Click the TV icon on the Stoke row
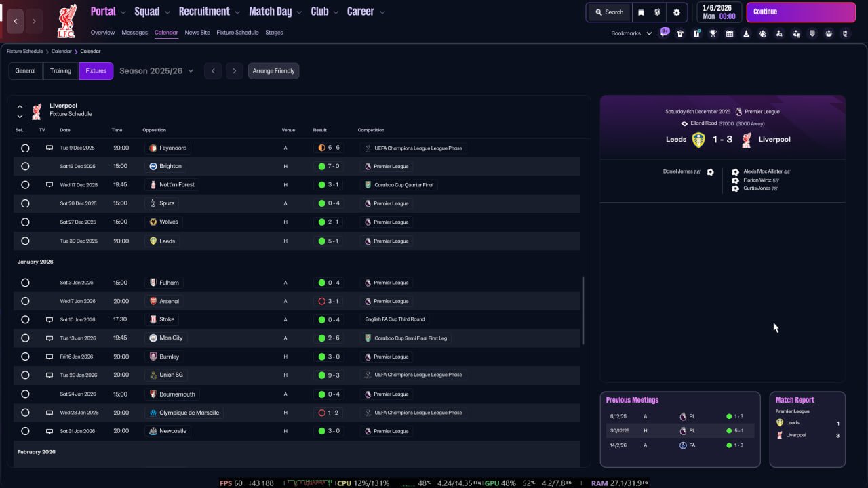 pos(50,319)
